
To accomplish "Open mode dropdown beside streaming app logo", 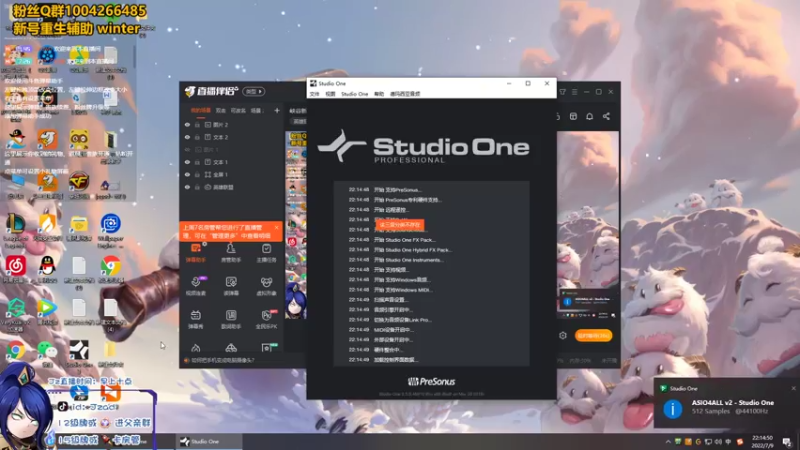I will (x=254, y=91).
